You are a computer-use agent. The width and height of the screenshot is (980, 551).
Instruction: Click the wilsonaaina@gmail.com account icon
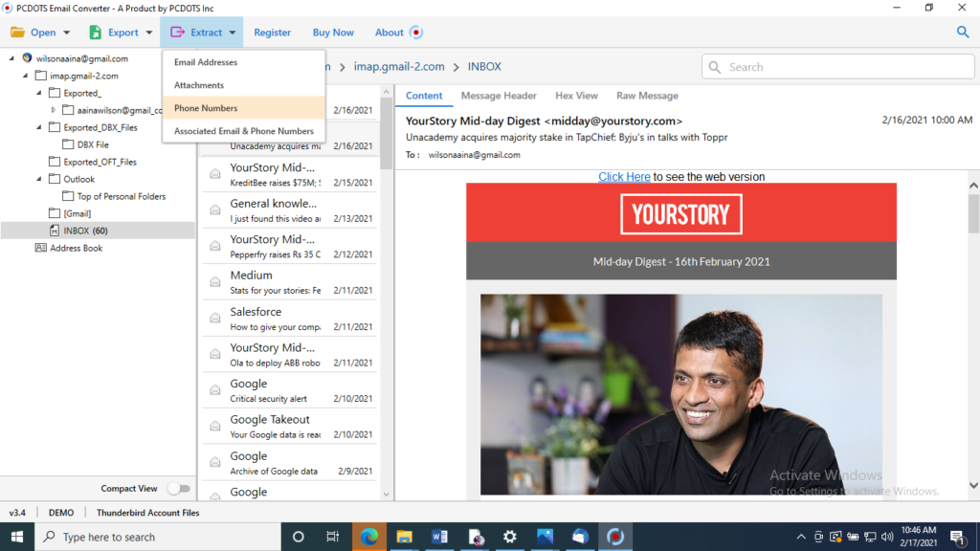(27, 58)
